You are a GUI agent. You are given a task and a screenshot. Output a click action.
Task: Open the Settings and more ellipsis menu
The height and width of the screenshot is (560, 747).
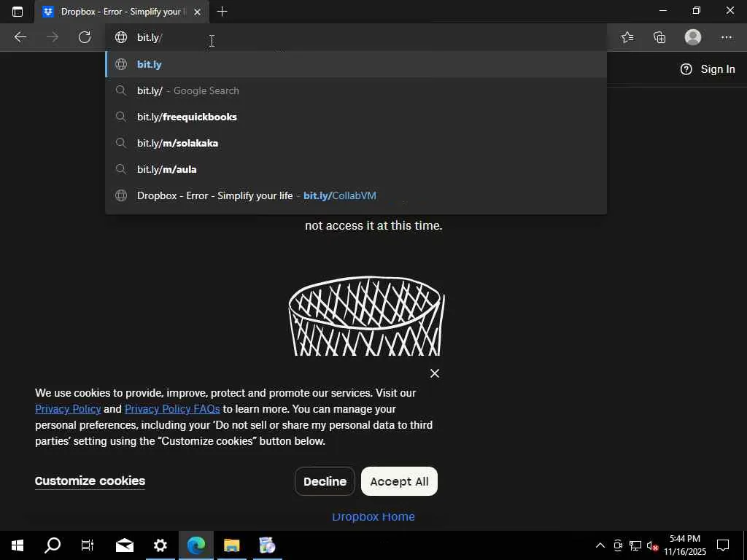726,37
